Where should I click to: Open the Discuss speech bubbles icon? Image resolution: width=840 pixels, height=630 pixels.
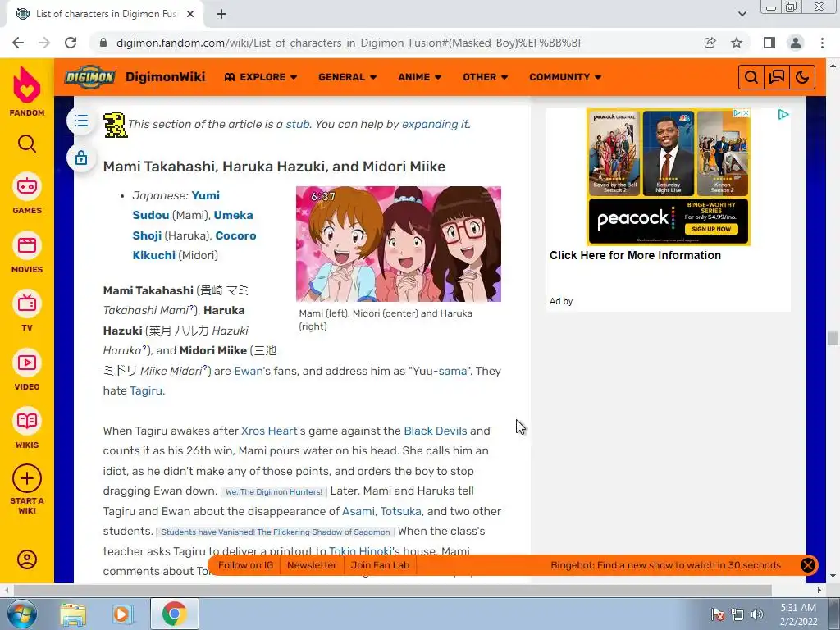(x=777, y=77)
